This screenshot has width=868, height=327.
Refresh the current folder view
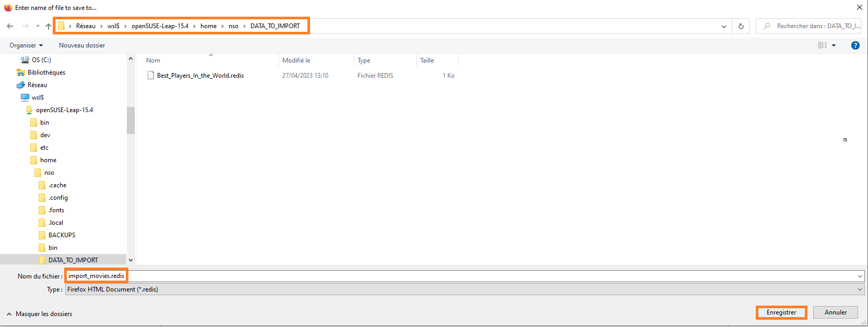[741, 26]
